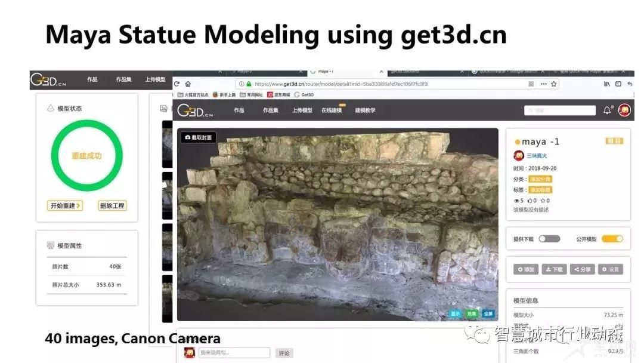Open 京东商城 bookmark

[278, 94]
